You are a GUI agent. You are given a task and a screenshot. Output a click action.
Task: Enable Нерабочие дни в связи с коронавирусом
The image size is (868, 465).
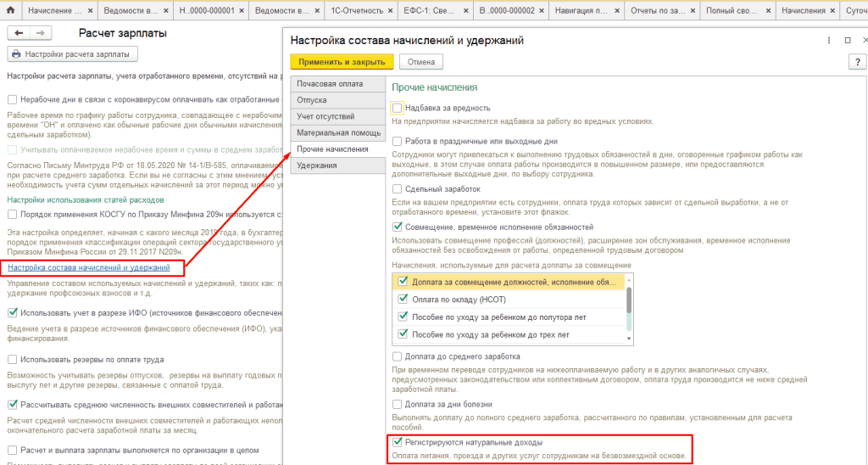(12, 100)
